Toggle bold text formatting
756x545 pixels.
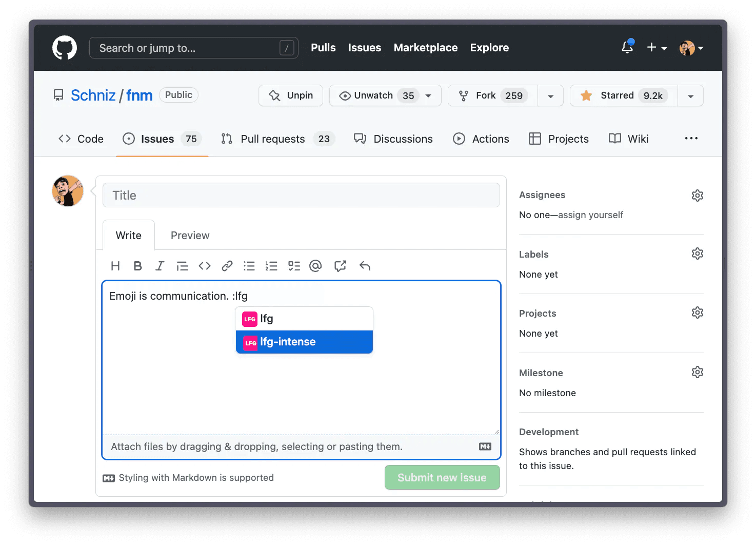(x=137, y=266)
